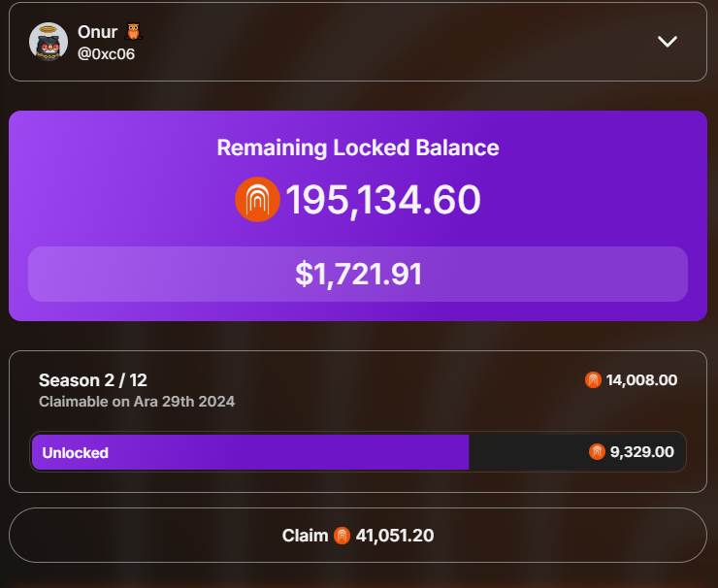Select the Season 2 / 12 heading
Screen dimensions: 718x588
coord(93,380)
